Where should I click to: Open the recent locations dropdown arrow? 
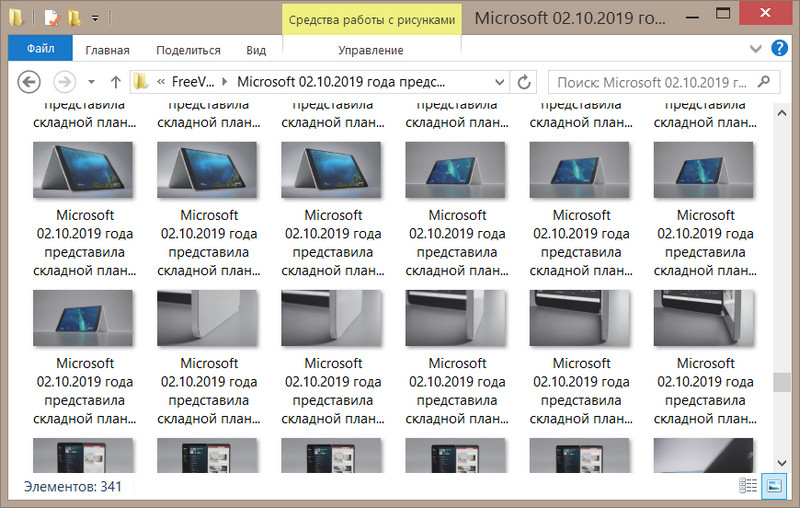pos(91,82)
